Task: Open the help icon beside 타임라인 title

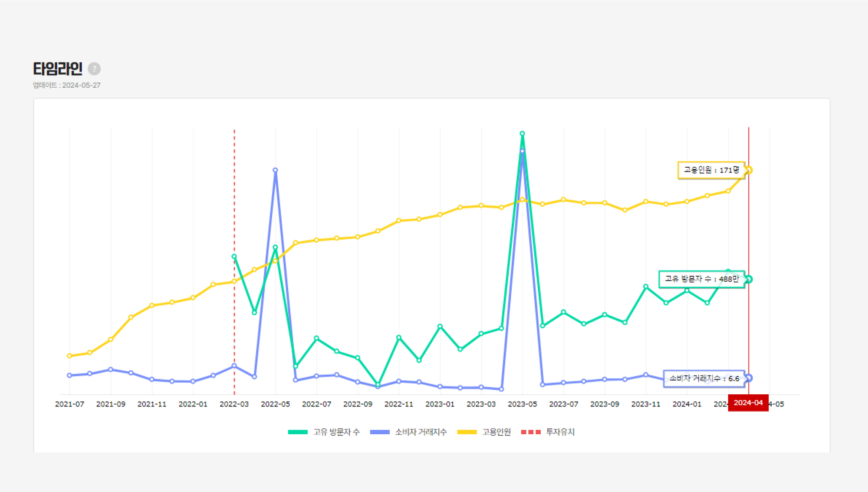Action: (94, 69)
